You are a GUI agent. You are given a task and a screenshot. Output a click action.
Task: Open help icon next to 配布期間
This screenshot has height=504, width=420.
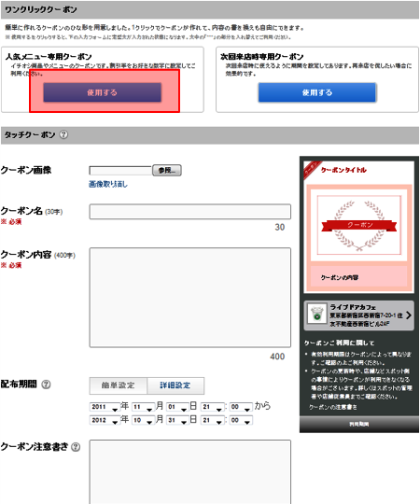point(46,385)
